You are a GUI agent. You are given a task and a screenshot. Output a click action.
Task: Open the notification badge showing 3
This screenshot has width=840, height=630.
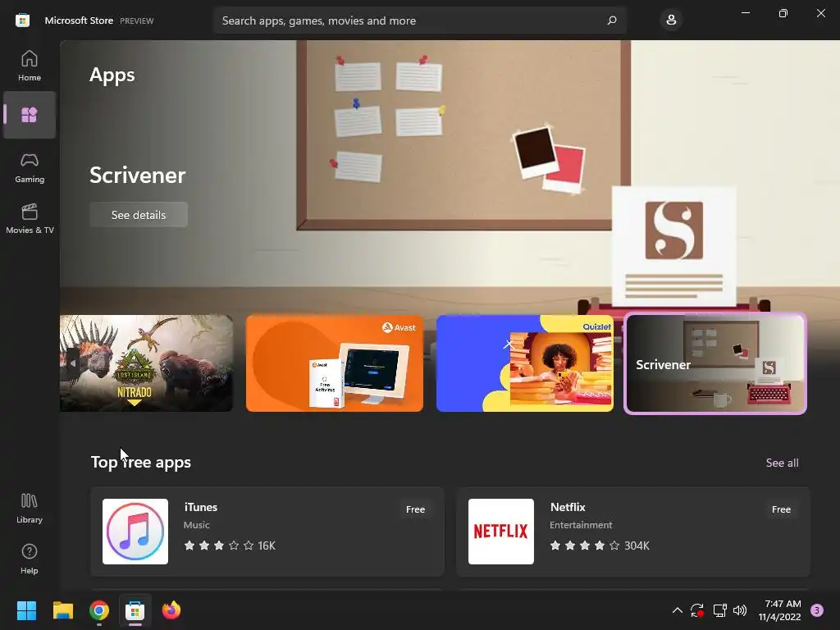[x=816, y=610]
